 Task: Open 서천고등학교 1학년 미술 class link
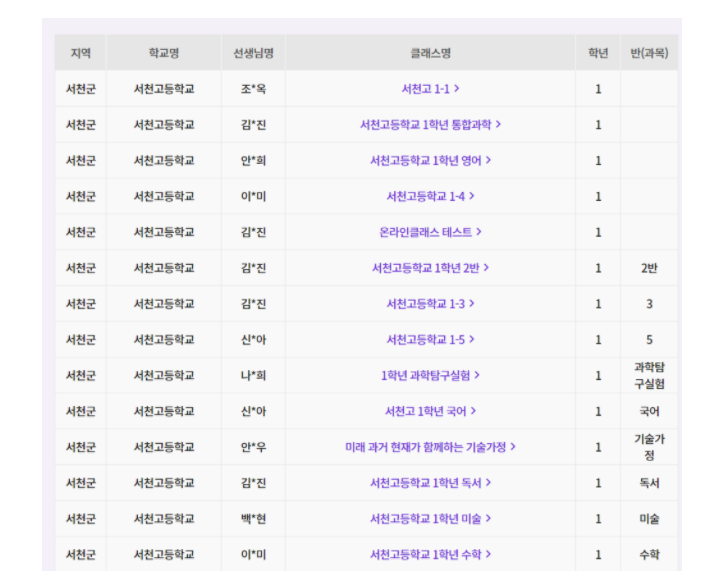point(430,519)
